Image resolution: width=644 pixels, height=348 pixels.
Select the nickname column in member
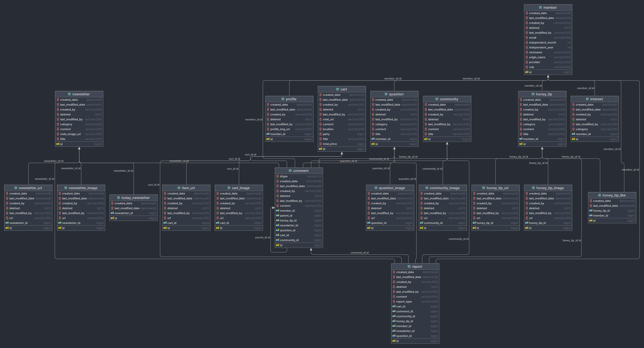(x=548, y=52)
